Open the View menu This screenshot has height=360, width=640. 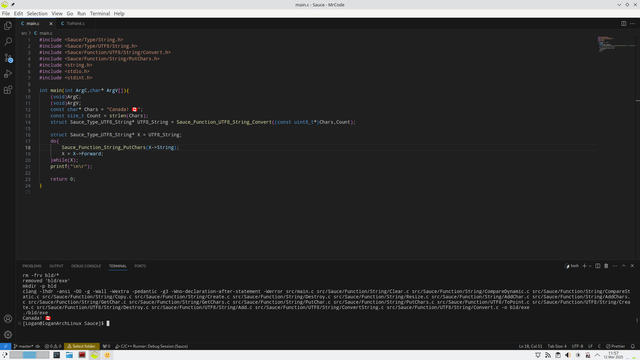(57, 13)
